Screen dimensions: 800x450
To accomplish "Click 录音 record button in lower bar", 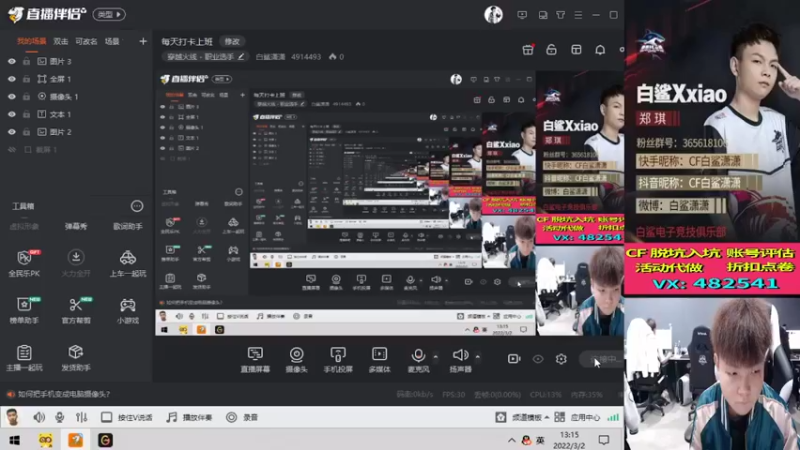I will pos(242,417).
